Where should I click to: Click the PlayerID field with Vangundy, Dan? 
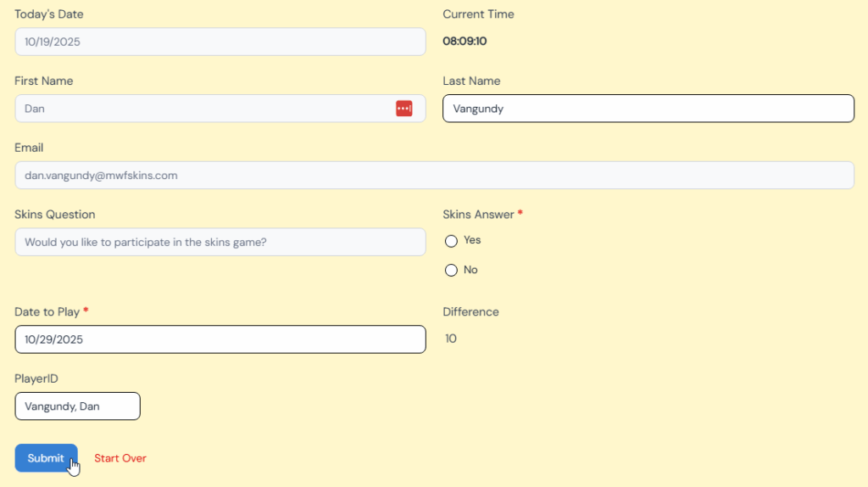77,406
